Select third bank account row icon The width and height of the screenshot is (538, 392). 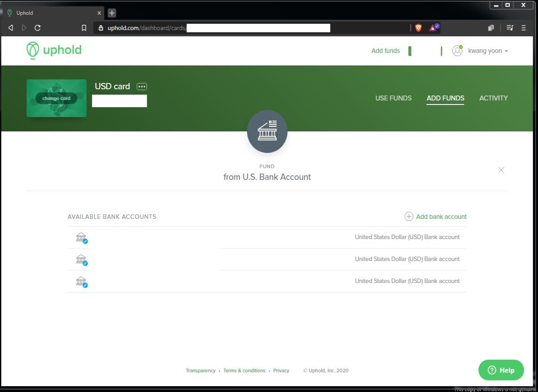(81, 281)
